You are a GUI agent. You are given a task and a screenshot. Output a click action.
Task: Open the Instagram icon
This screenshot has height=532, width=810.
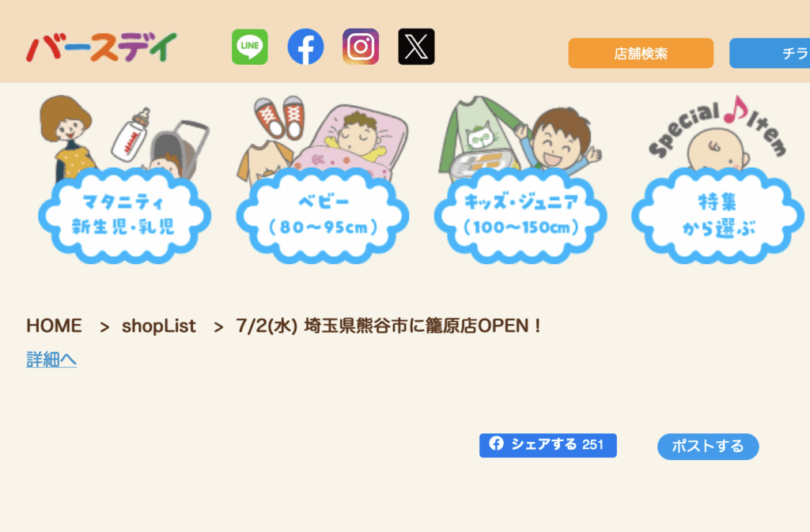pos(361,47)
